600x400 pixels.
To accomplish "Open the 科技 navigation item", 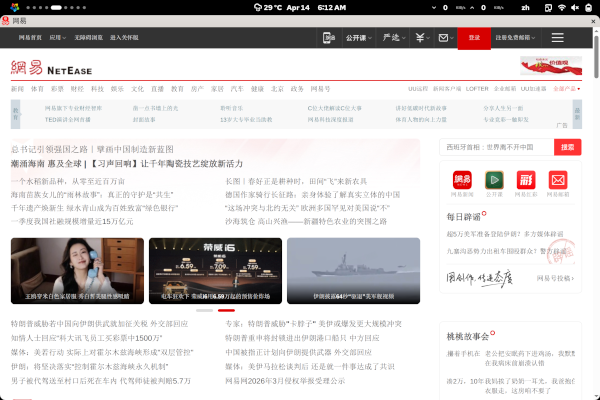I will click(x=97, y=89).
